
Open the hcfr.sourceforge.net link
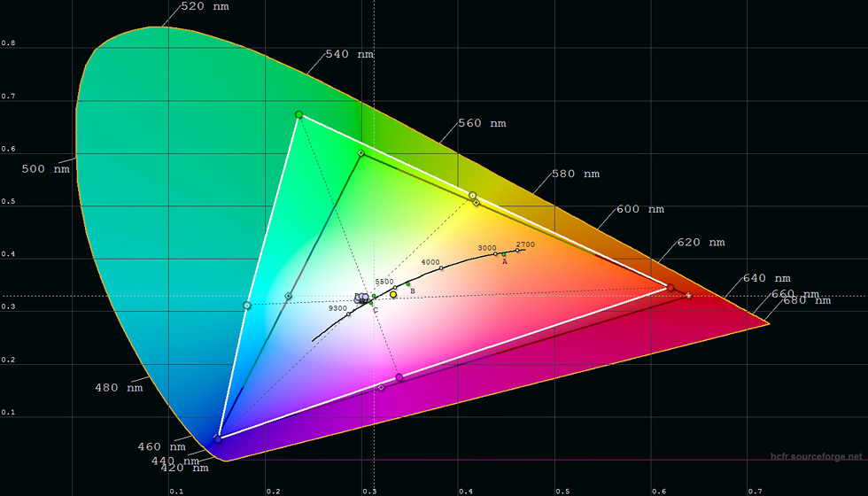(x=816, y=457)
